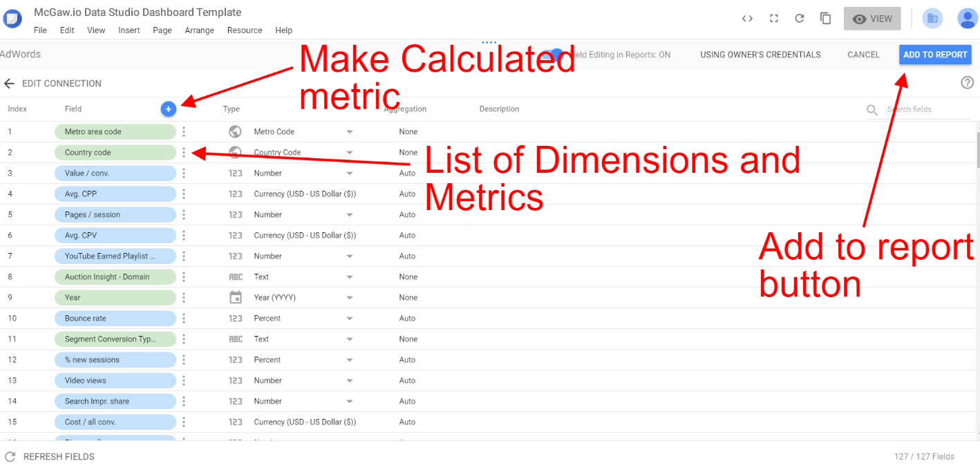Viewport: 980px width, 470px height.
Task: Open the user account avatar
Action: [967, 19]
